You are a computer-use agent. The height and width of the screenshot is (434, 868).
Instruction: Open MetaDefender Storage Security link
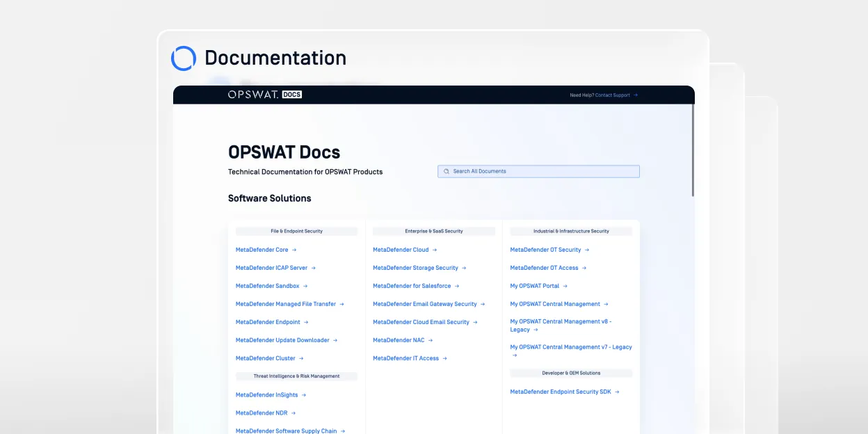[415, 268]
